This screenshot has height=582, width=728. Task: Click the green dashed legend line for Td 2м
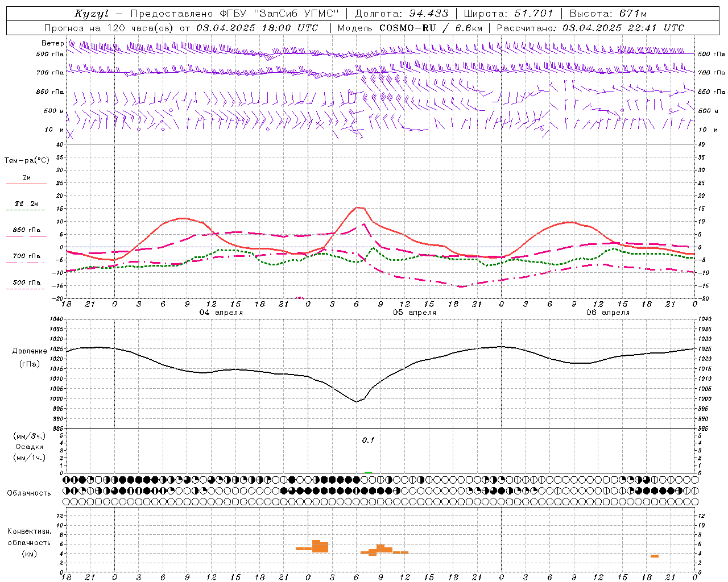(x=25, y=210)
